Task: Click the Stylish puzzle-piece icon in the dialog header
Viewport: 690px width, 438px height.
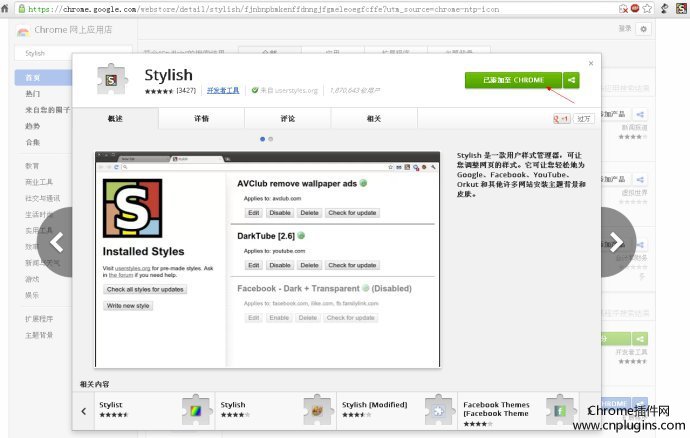Action: click(112, 79)
